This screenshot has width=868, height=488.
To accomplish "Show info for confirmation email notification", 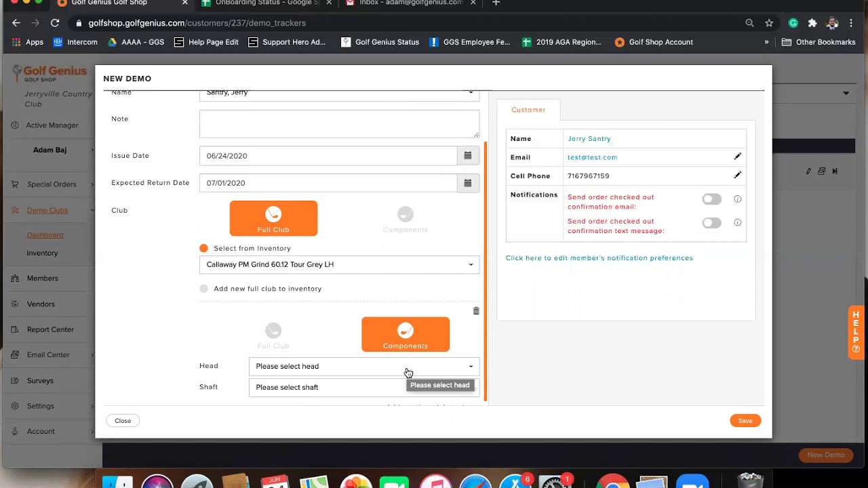I will (738, 199).
